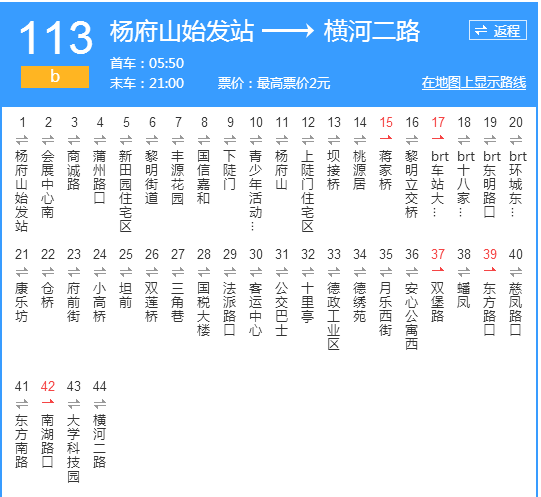The height and width of the screenshot is (497, 541).
Task: Select stop 38 蟠凤
Action: [464, 295]
